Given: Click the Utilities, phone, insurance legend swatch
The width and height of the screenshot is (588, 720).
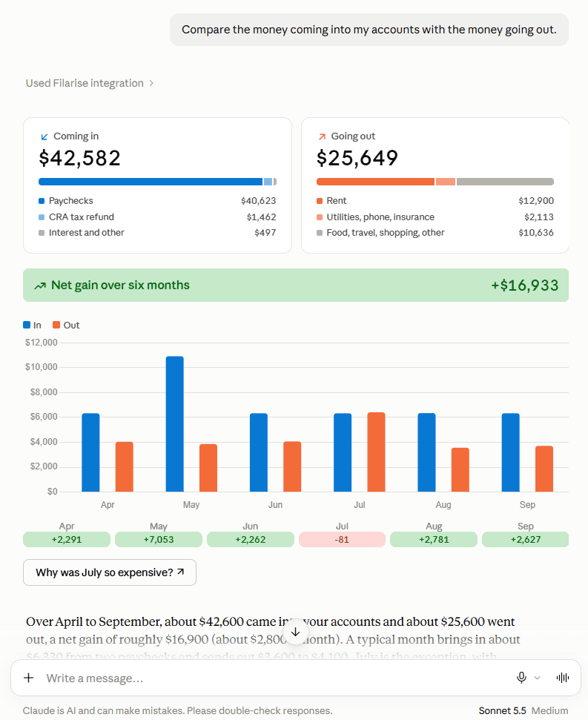Looking at the screenshot, I should 320,217.
